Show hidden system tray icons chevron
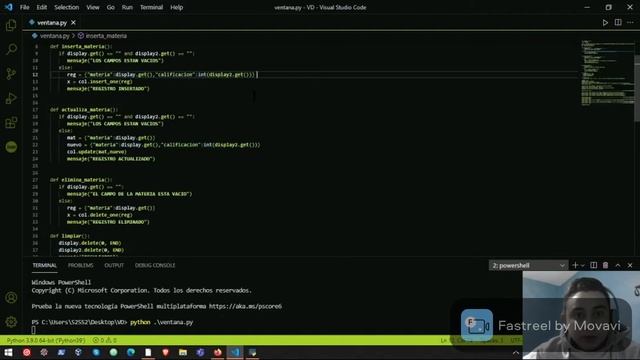 pyautogui.click(x=516, y=353)
